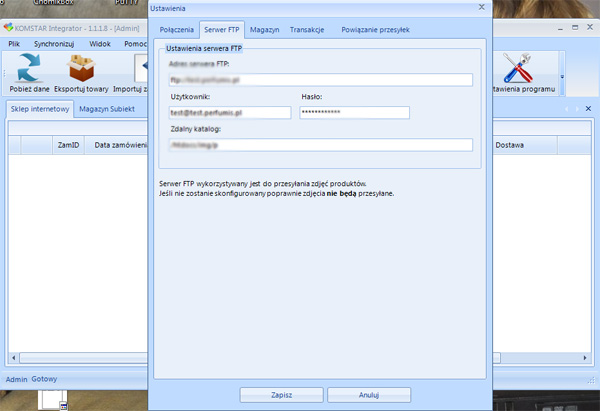Maximize the KOMSTAR Integrator window
The height and width of the screenshot is (411, 600).
point(575,28)
